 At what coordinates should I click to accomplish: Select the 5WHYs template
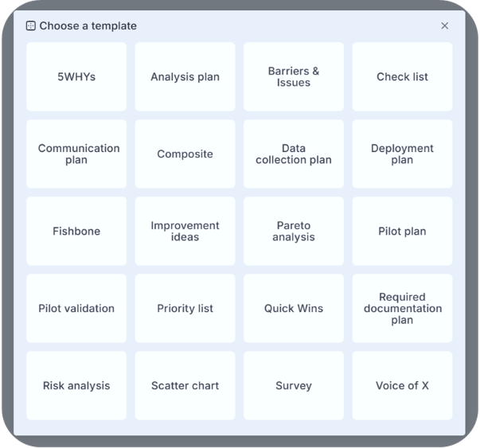[76, 77]
